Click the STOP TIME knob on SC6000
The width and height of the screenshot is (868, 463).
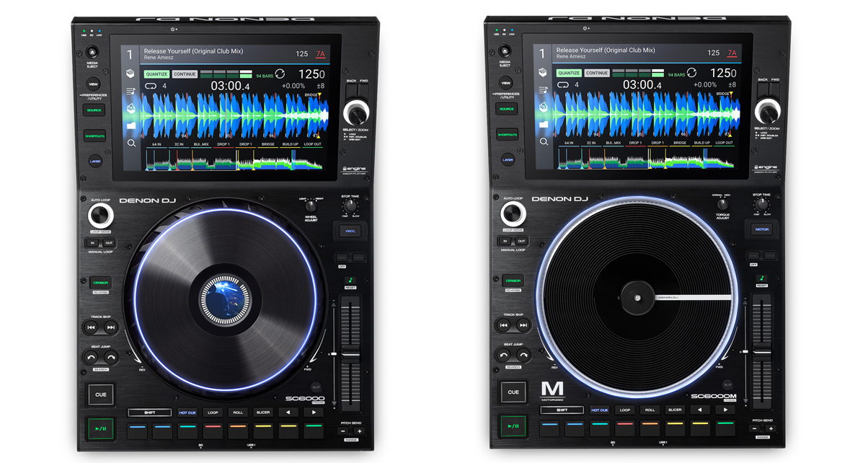pos(350,205)
